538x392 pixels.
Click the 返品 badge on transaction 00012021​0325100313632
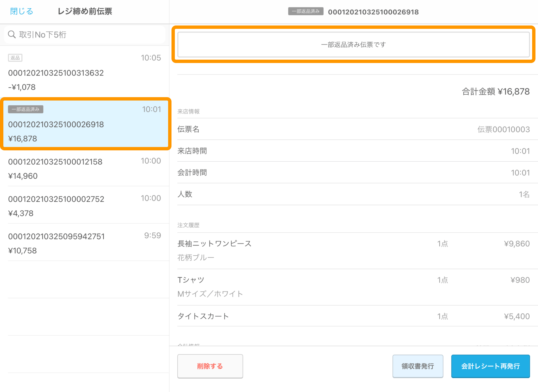15,57
